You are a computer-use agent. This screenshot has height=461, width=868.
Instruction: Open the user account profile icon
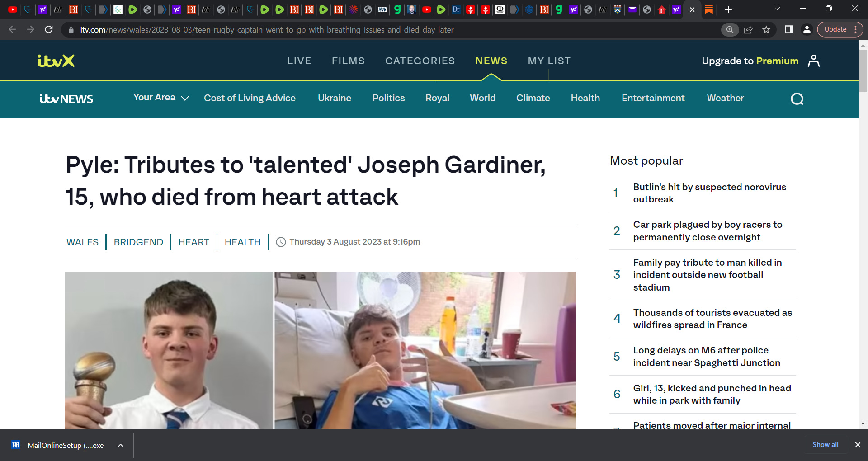point(813,61)
